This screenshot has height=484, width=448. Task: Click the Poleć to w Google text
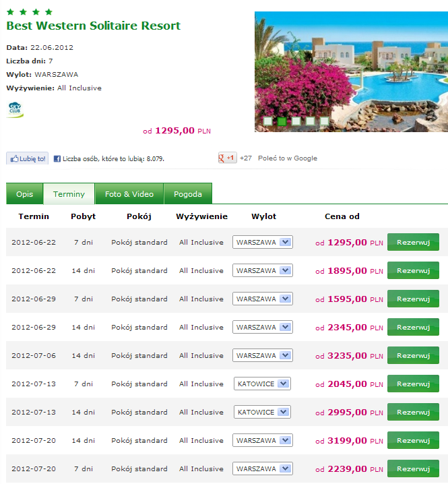(288, 158)
